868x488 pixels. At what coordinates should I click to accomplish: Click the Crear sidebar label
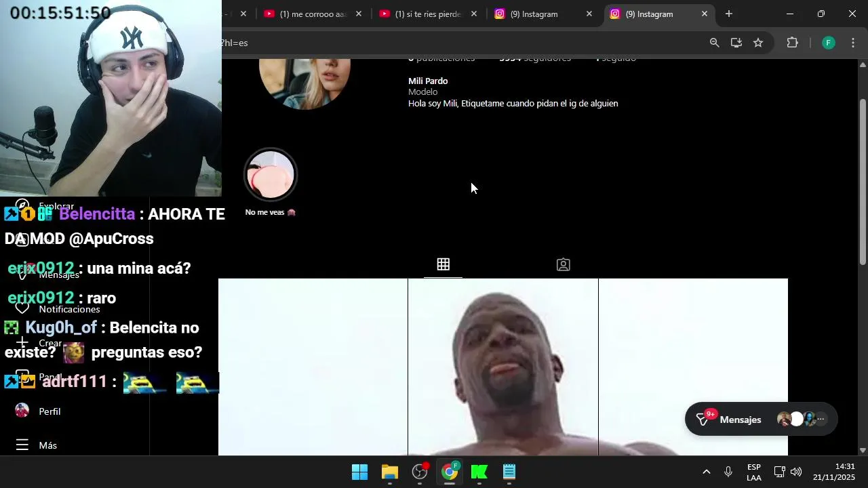pyautogui.click(x=50, y=343)
